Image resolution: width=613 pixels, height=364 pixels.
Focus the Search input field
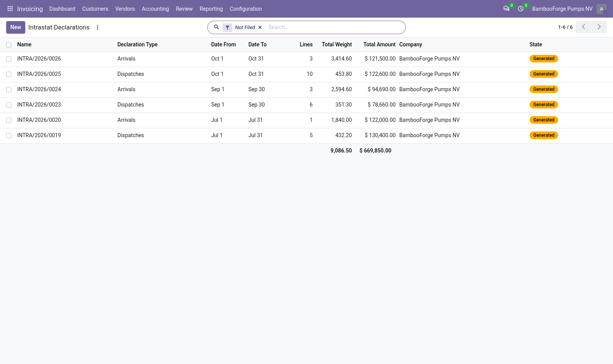click(334, 28)
